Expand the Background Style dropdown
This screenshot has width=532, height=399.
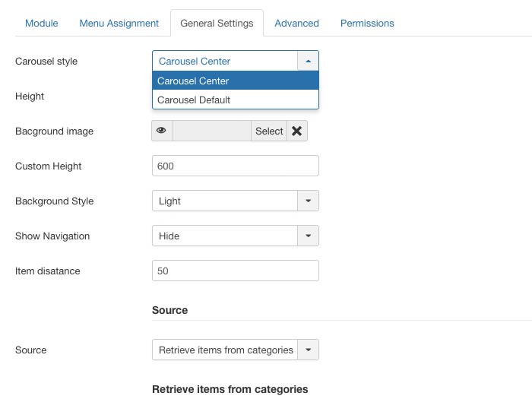point(308,201)
